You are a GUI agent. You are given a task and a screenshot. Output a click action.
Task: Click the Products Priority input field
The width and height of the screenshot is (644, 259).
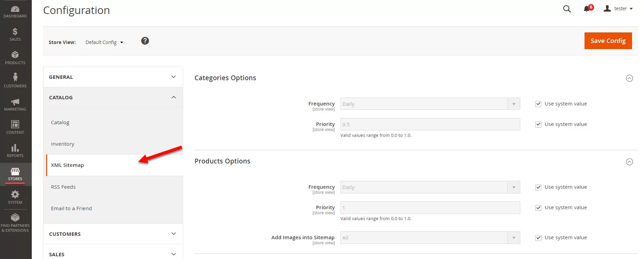pos(430,208)
